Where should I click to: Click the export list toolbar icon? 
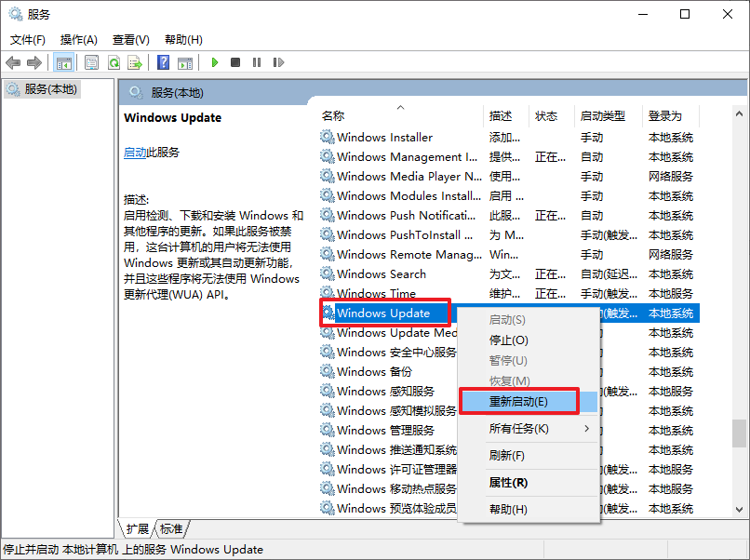(x=135, y=62)
